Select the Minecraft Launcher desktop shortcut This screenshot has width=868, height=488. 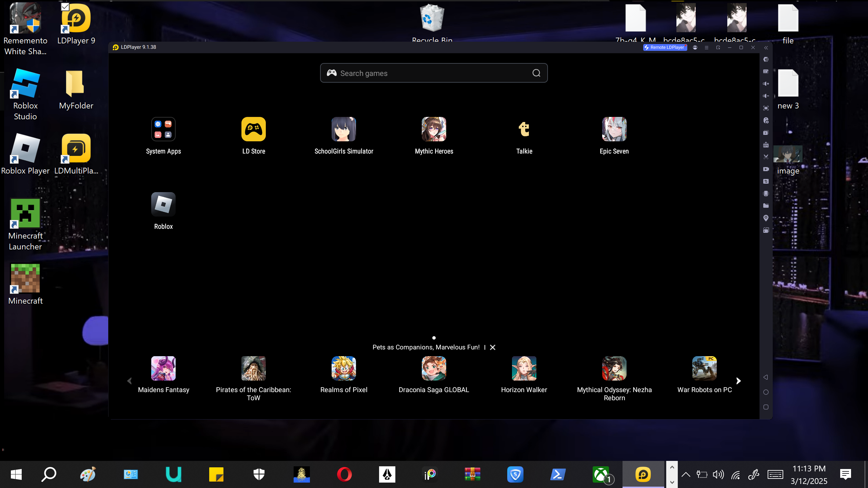25,224
